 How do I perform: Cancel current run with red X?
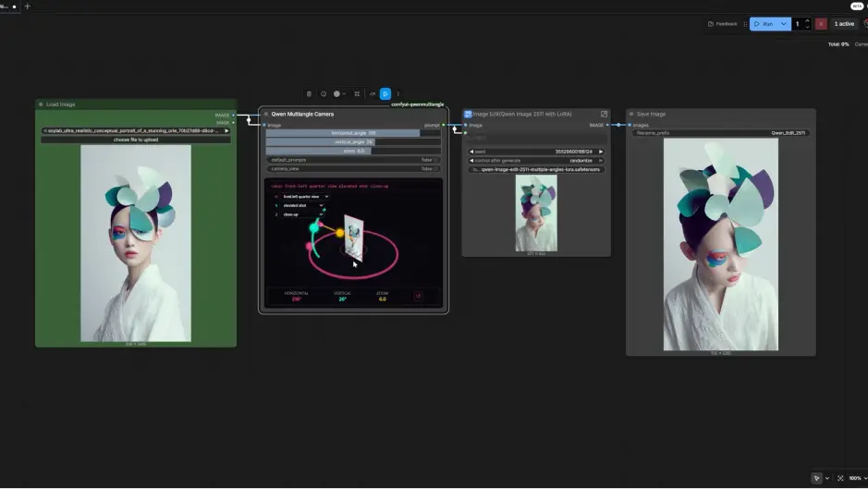pyautogui.click(x=821, y=24)
